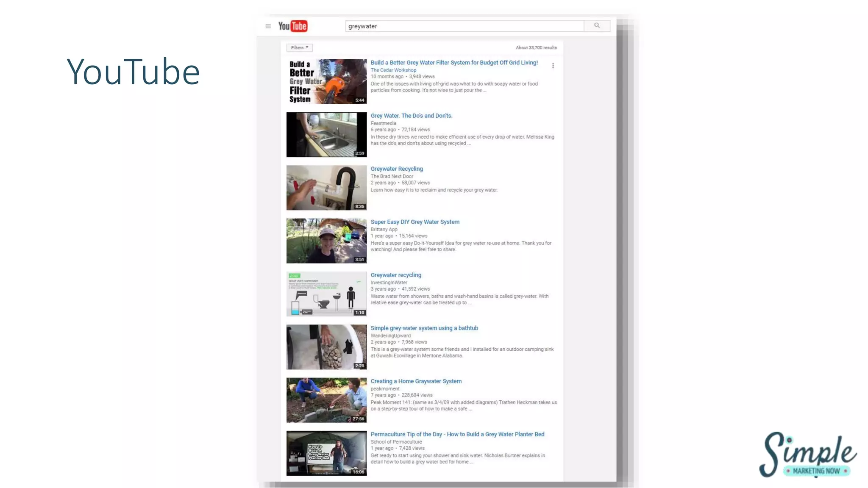Screen dimensions: 868x488
Task: Click the kitchen sink thumbnail with 3:59 duration
Action: 326,135
